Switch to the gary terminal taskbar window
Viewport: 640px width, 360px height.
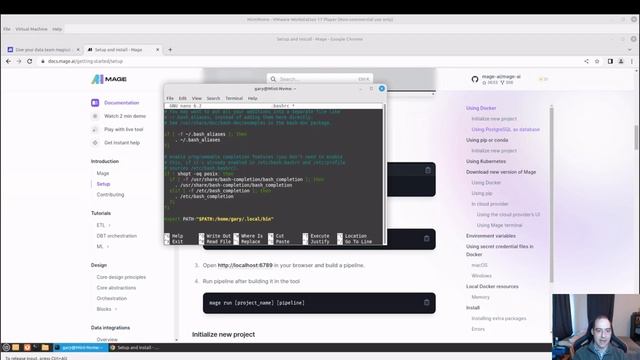coord(80,347)
